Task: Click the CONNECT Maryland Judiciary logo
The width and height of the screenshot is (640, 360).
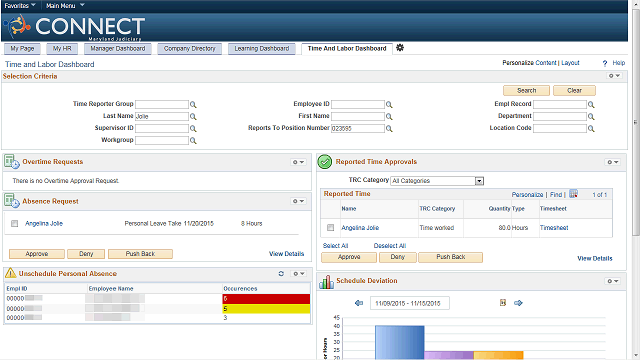Action: [75, 27]
